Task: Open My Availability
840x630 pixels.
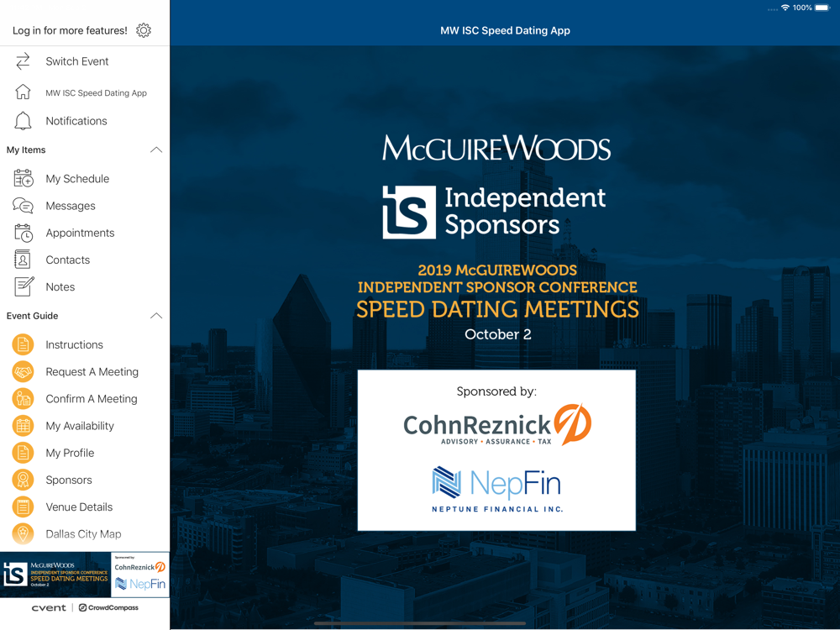Action: point(85,426)
